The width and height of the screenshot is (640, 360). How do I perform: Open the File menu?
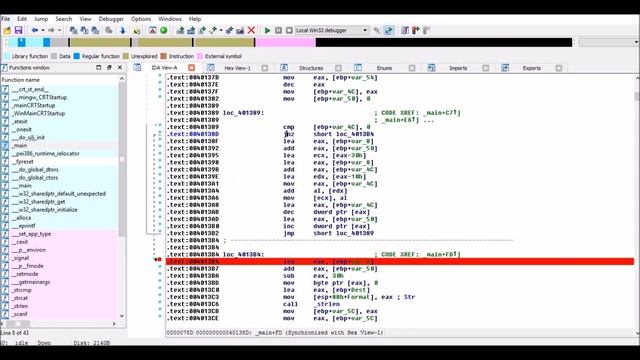6,19
